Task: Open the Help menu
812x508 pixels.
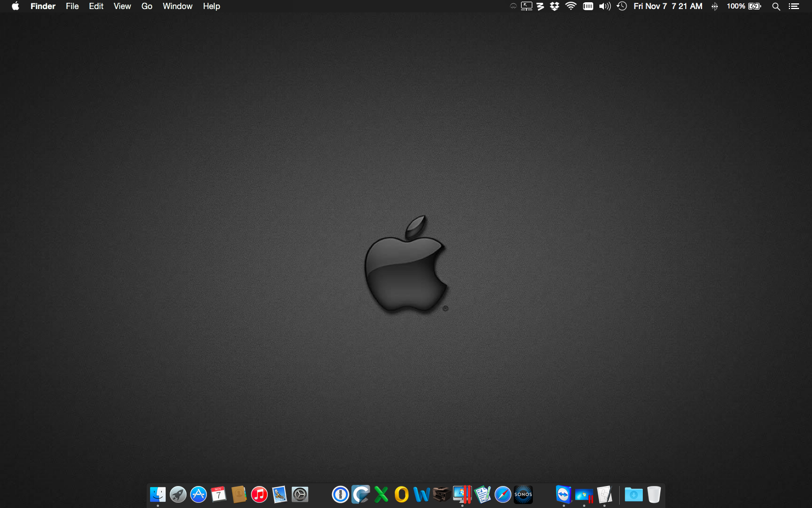Action: coord(211,6)
